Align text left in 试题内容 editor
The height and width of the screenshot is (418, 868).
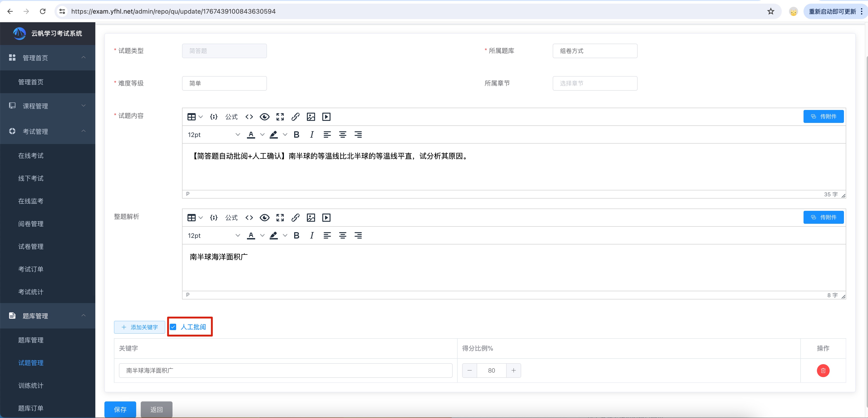327,135
